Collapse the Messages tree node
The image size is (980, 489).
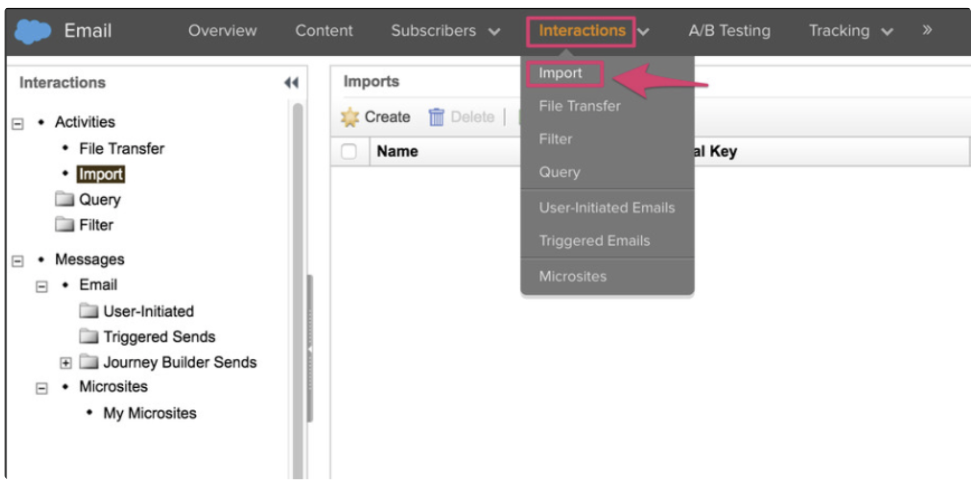[x=18, y=261]
